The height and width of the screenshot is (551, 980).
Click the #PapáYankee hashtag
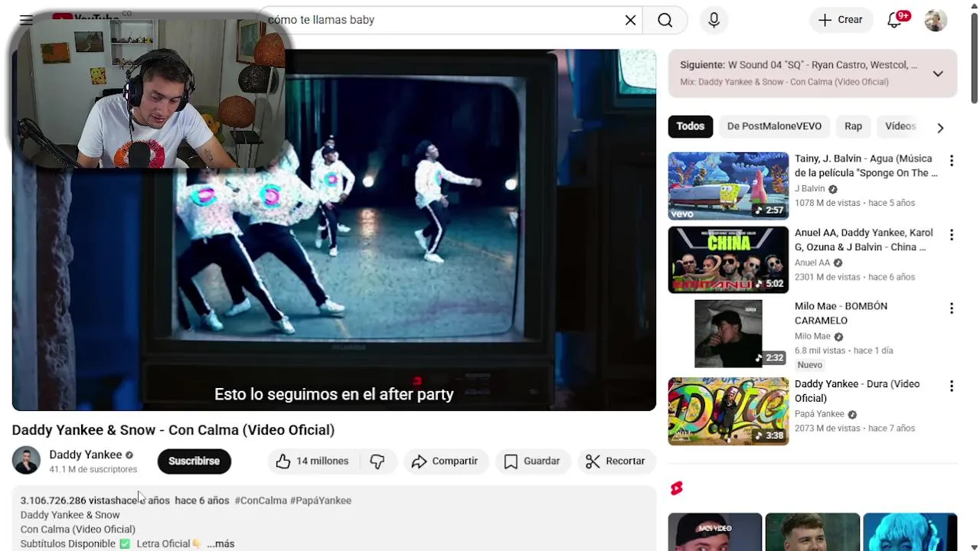tap(321, 500)
